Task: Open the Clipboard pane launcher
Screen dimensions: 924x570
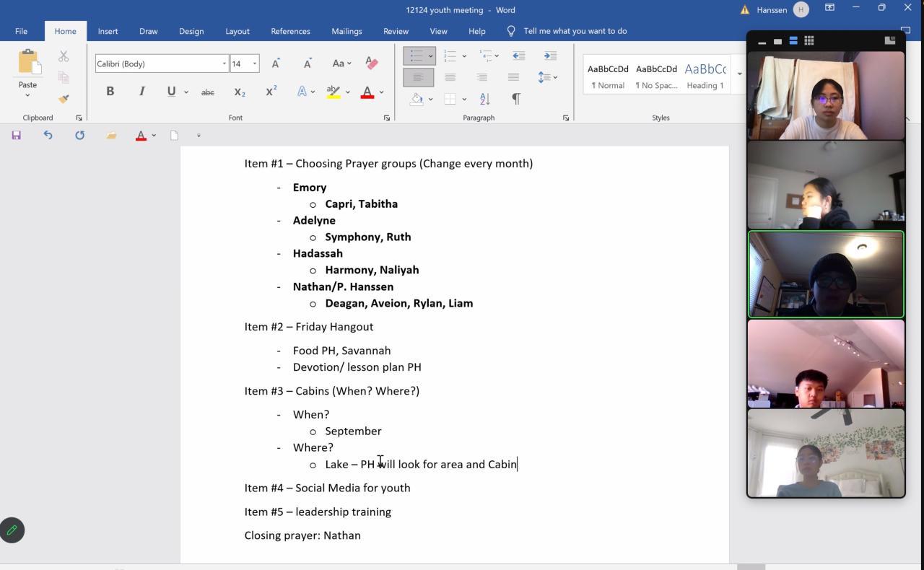Action: (x=79, y=118)
